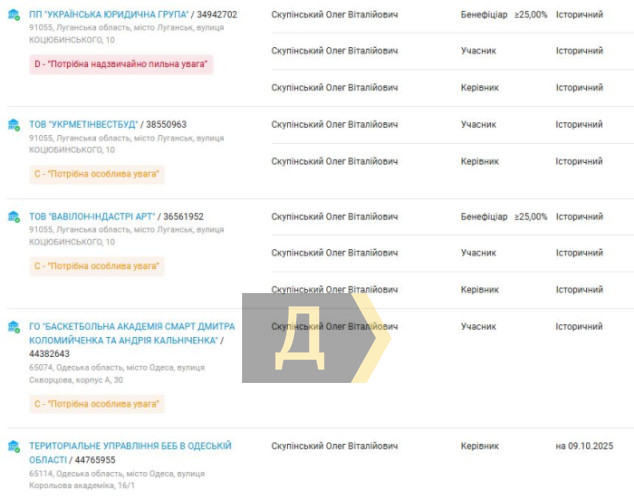
Task: Click company icon beside ТОВ "Укрметінвестбуд"
Action: (x=14, y=125)
